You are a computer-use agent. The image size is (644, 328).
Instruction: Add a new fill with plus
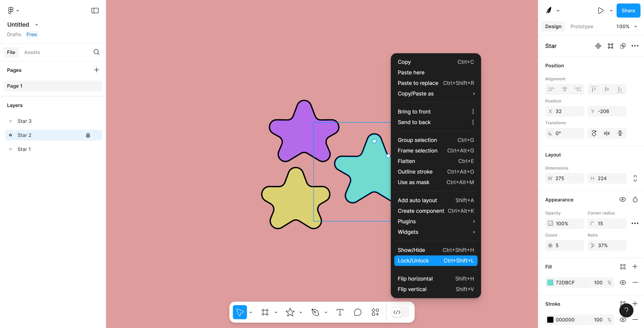[x=635, y=266]
